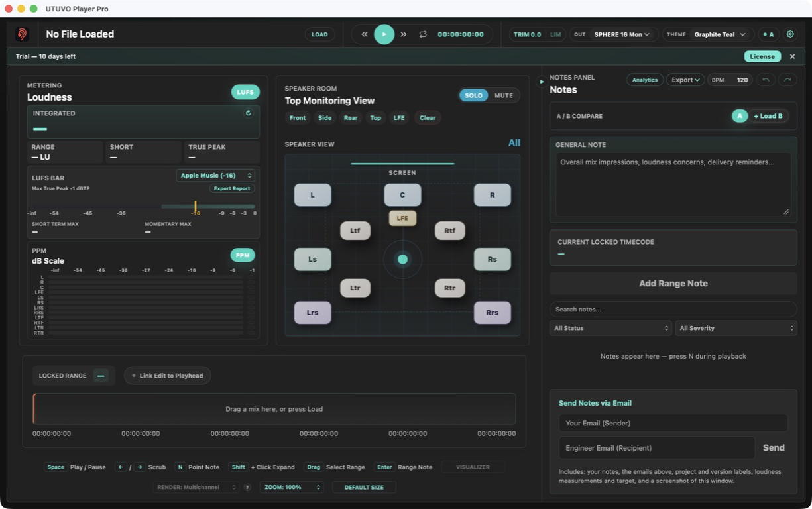Open the All Status filter dropdown
812x509 pixels.
(x=610, y=328)
